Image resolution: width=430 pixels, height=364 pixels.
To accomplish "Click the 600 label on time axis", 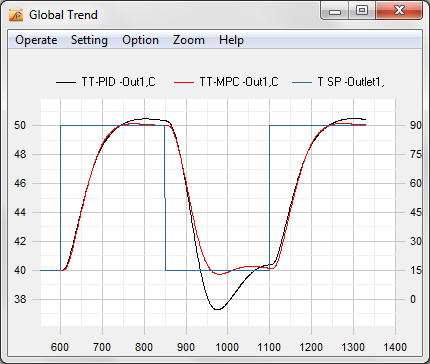I will [x=60, y=347].
